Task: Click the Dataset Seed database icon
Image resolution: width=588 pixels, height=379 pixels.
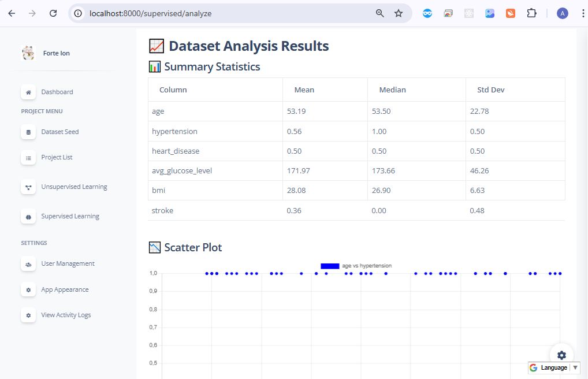Action: point(28,132)
